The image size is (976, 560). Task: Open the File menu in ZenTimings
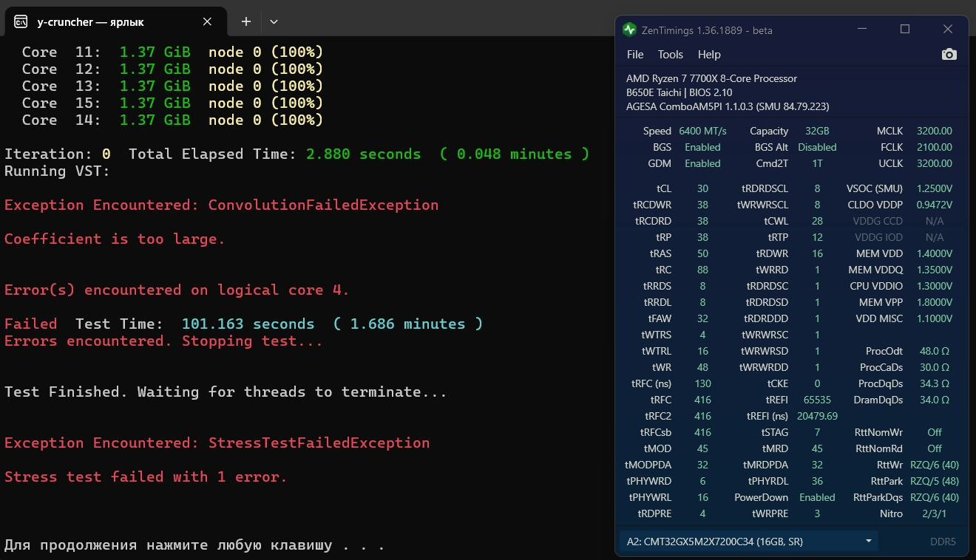coord(634,55)
